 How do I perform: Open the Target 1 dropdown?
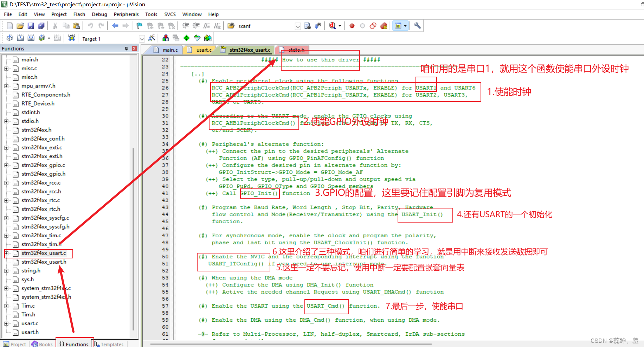(x=142, y=39)
